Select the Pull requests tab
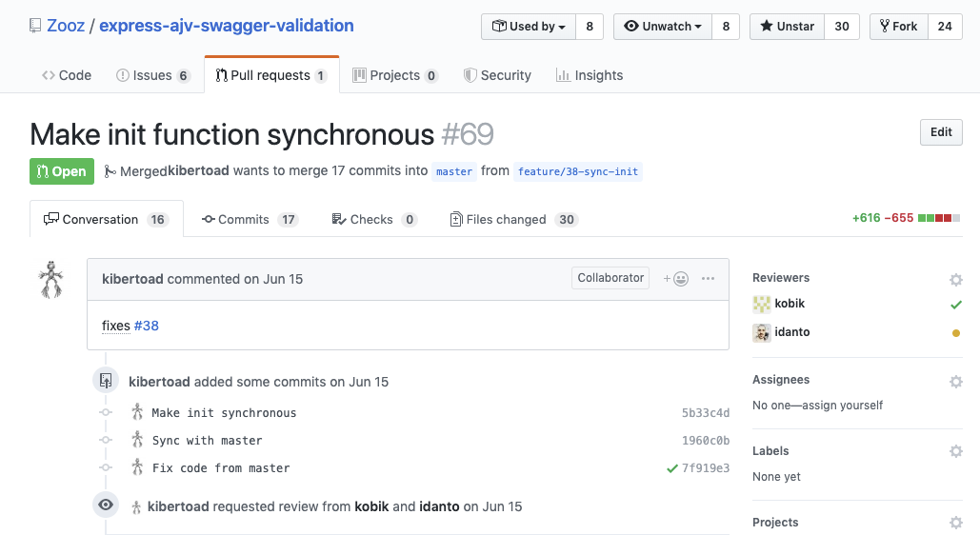This screenshot has height=535, width=980. pyautogui.click(x=271, y=75)
